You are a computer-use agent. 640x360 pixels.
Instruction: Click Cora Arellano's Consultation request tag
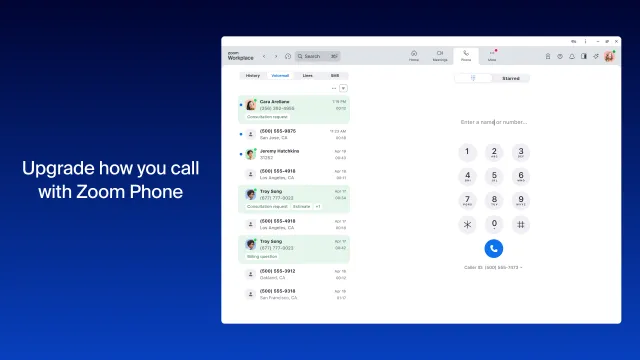click(267, 117)
